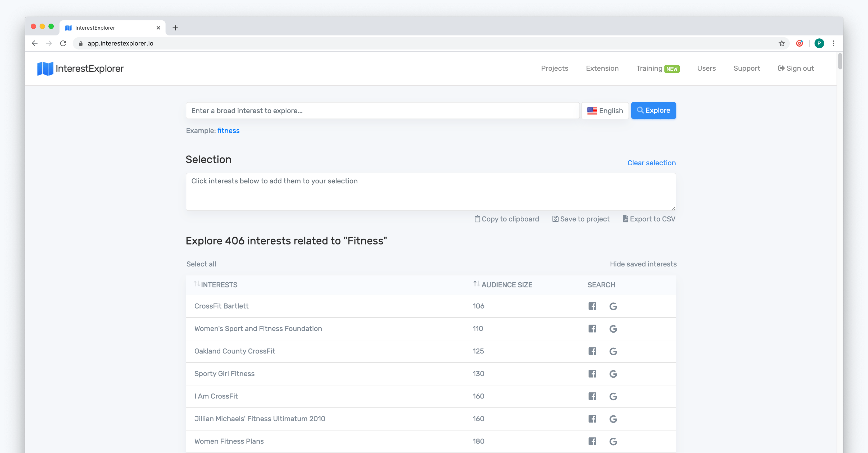Hide saved interests
The image size is (868, 453).
click(x=643, y=264)
